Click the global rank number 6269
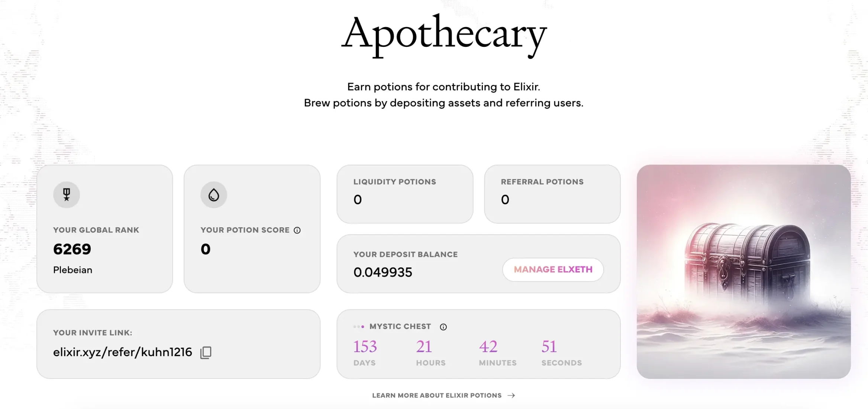The width and height of the screenshot is (868, 409). click(72, 249)
